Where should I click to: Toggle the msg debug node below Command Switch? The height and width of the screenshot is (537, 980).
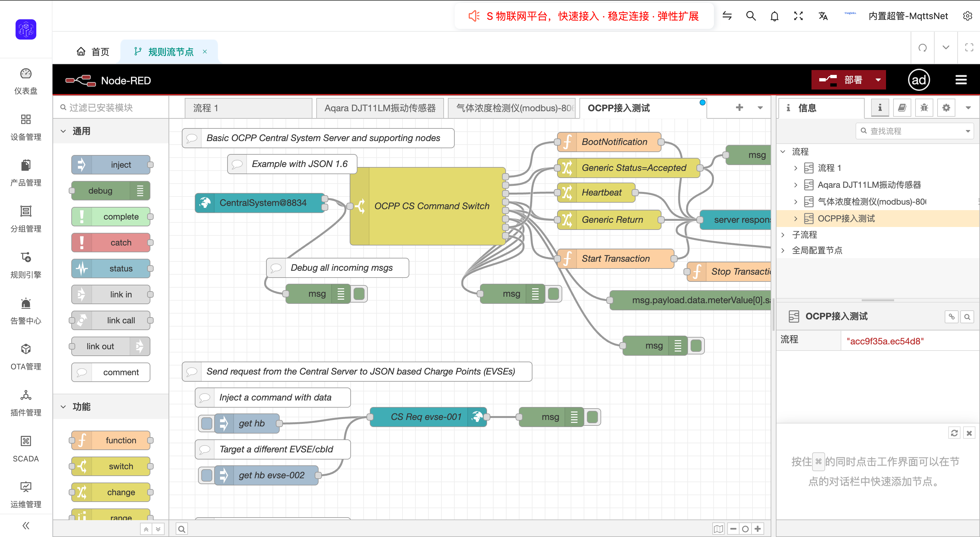coord(554,293)
